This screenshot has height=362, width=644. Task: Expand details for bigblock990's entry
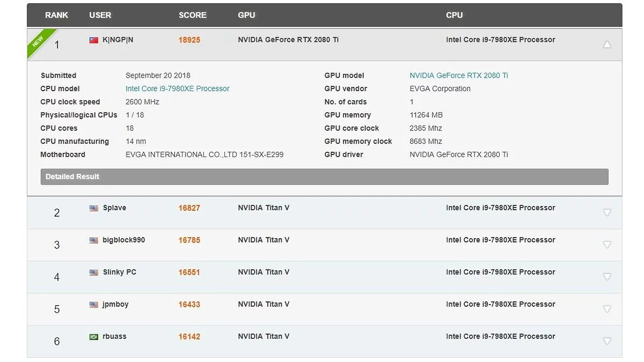click(607, 245)
